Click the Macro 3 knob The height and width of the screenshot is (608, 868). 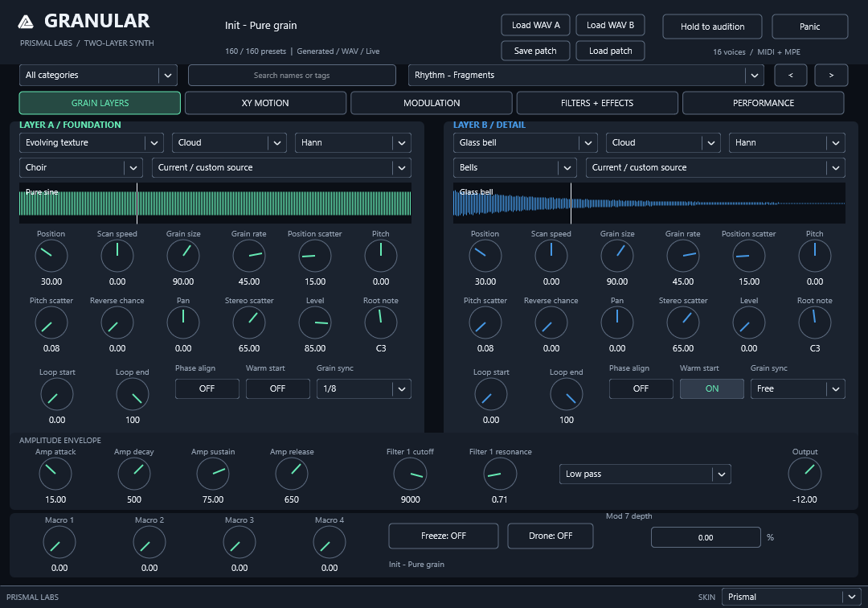(x=240, y=543)
